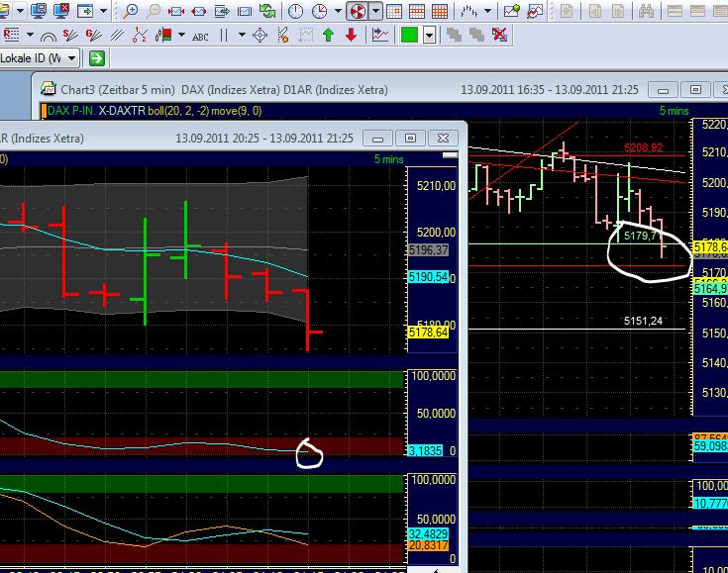Open the dropdown next to the window arrow icon
The height and width of the screenshot is (573, 728).
[103, 11]
